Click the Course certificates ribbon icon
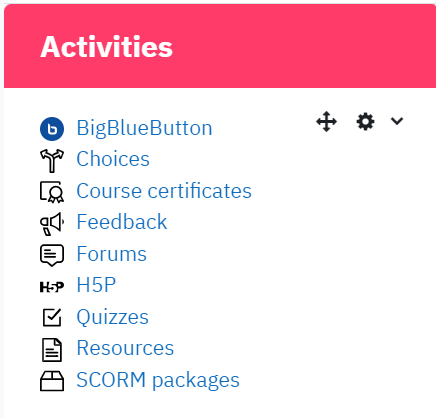Screen dimensions: 436x418 (52, 192)
